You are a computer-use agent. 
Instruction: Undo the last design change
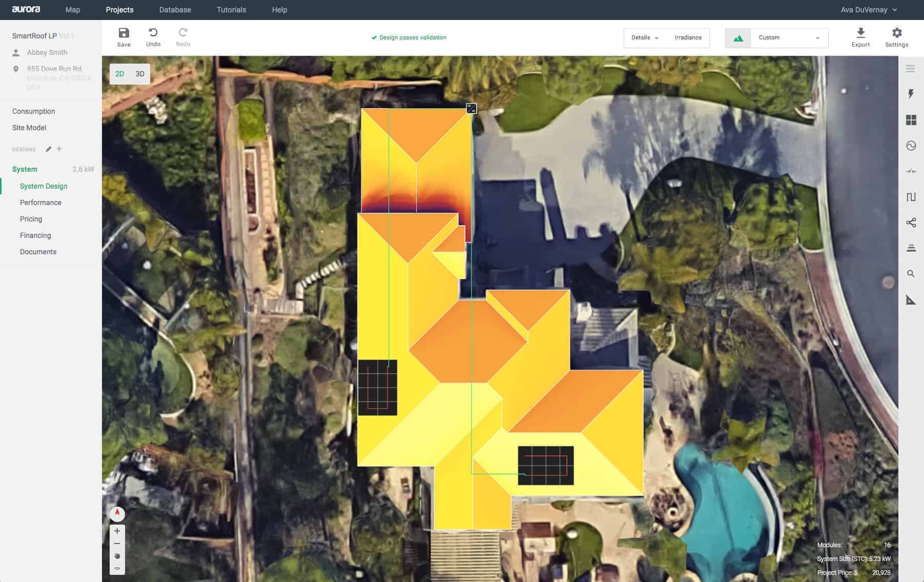153,34
